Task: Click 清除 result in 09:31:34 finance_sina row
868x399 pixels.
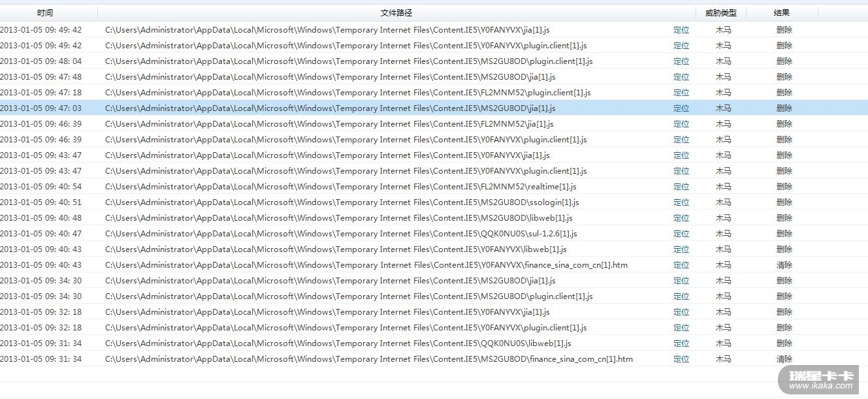Action: click(x=784, y=359)
